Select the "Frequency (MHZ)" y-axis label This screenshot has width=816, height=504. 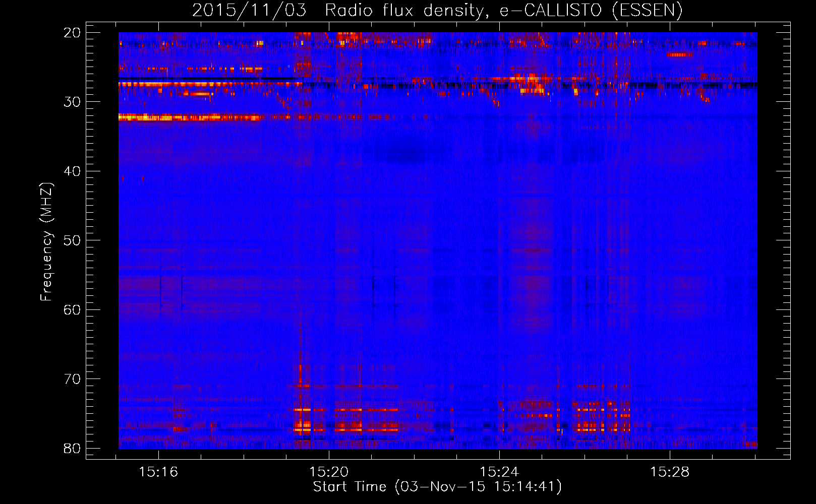tap(46, 242)
